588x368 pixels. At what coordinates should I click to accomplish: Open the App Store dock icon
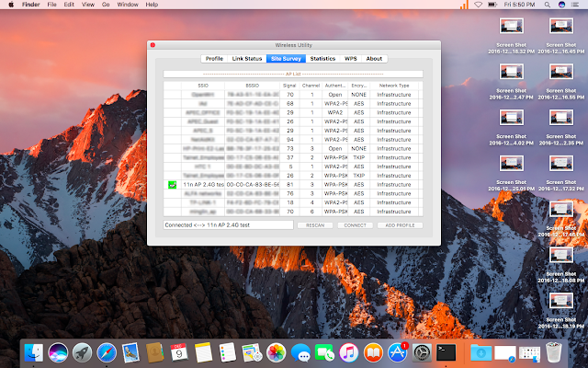coord(398,351)
